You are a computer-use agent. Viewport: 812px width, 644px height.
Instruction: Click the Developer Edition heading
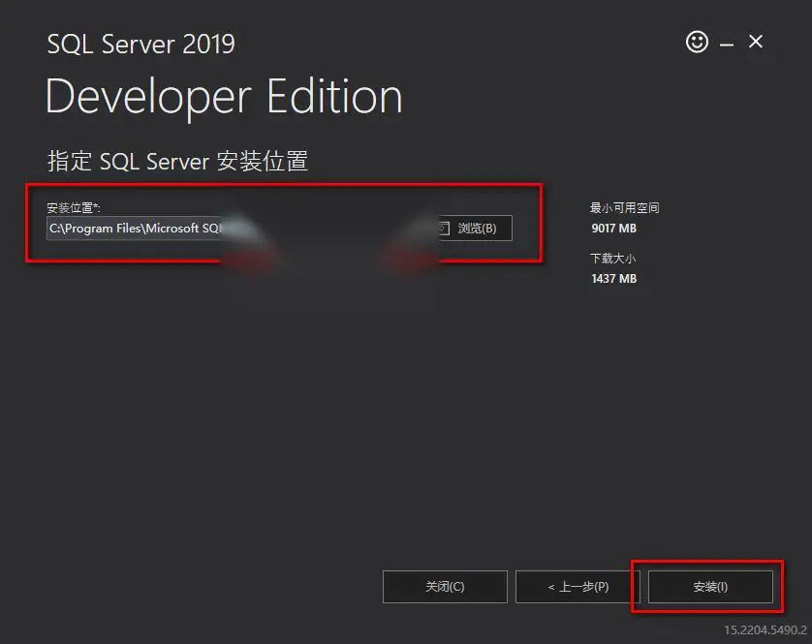(x=224, y=97)
